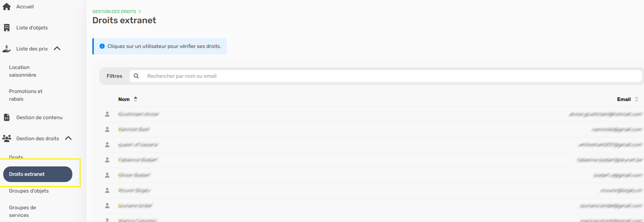Viewport: 644px width, 222px height.
Task: Select Droits extranet in the sidebar
Action: 37,174
